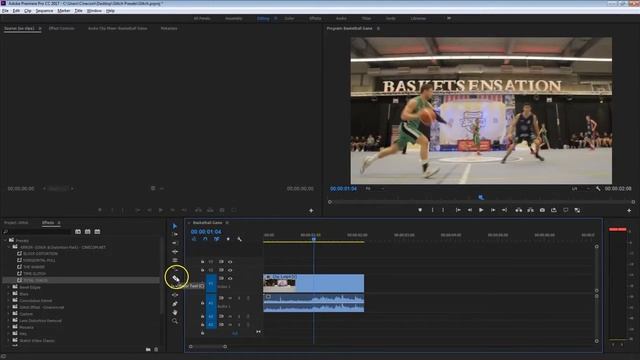Switch to Effect Controls tab
Screen dimensions: 640x360
[62, 29]
